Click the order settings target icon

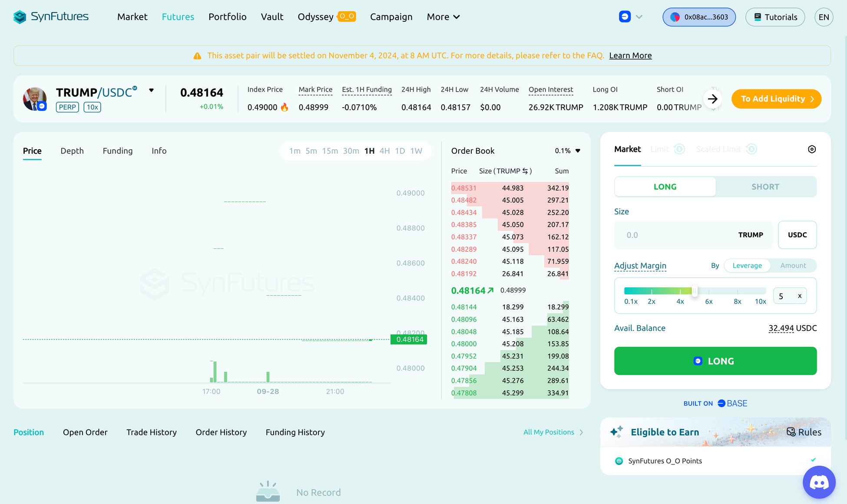pos(811,149)
